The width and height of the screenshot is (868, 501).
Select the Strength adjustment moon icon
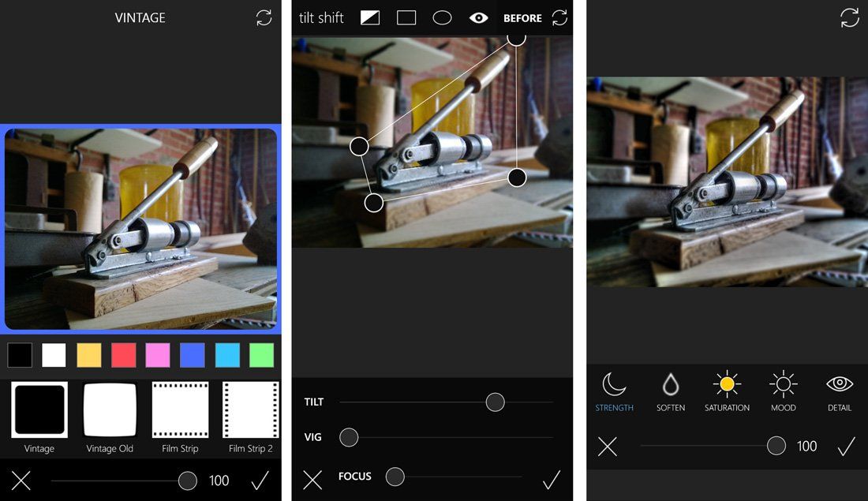pyautogui.click(x=614, y=387)
